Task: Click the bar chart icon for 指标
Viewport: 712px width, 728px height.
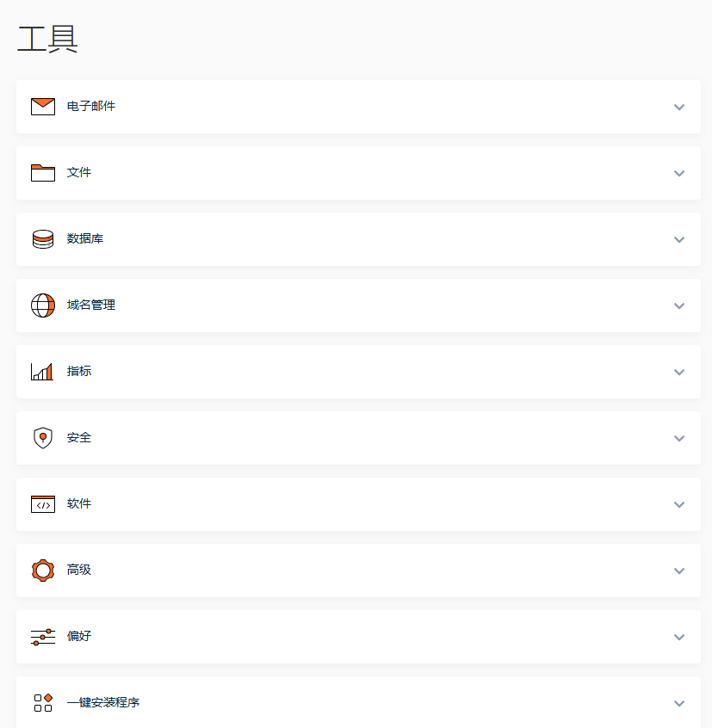Action: tap(42, 372)
